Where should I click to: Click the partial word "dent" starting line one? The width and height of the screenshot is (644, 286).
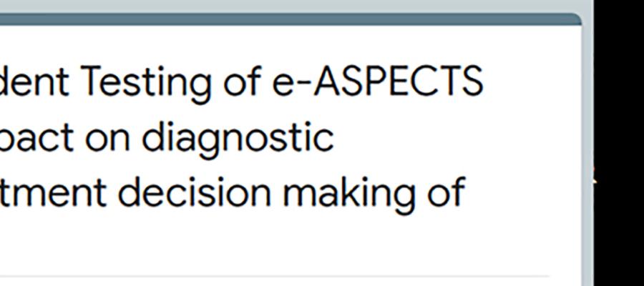(x=34, y=82)
